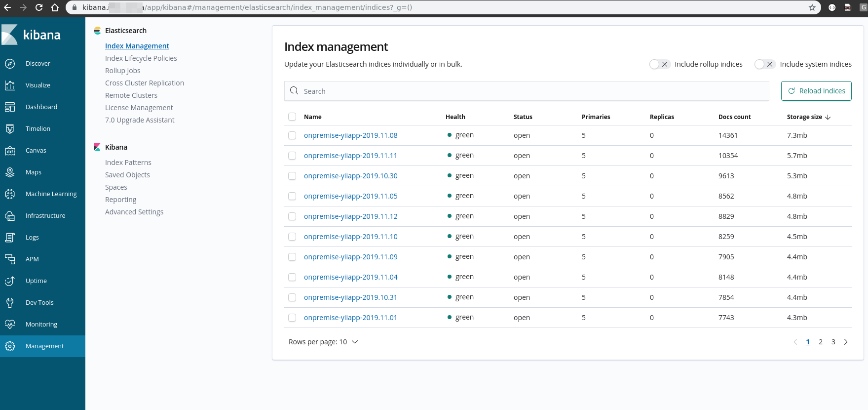
Task: Go to page 3 of indices
Action: click(833, 342)
